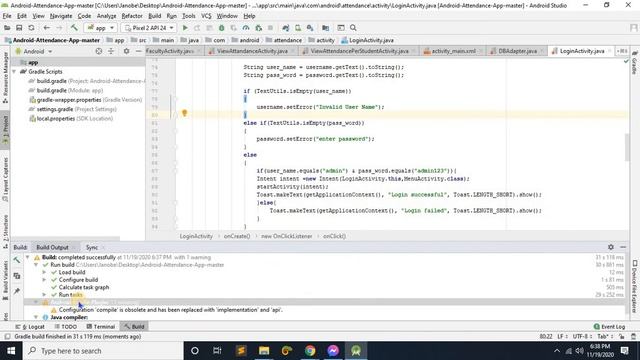Click the Pin Tab icon in Build panel
The height and width of the screenshot is (360, 640).
click(17, 291)
